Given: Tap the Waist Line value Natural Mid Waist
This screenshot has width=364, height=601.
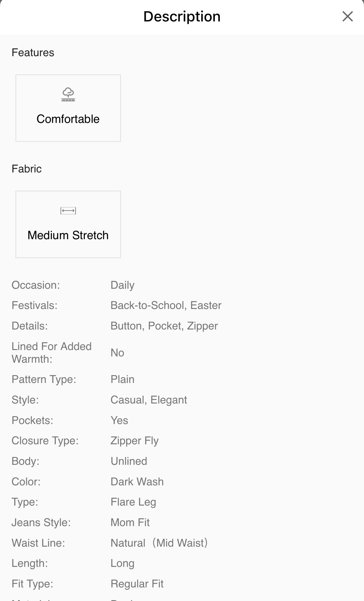Looking at the screenshot, I should pos(159,543).
